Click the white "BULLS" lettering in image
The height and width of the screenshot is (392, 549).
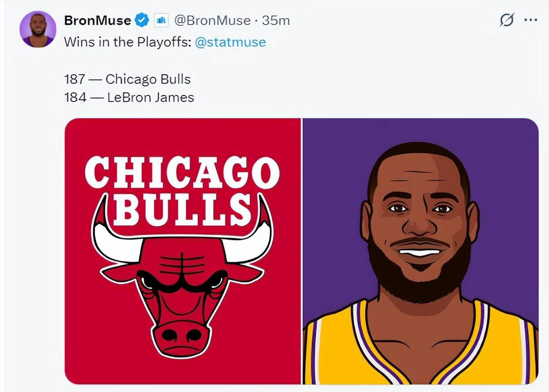182,209
